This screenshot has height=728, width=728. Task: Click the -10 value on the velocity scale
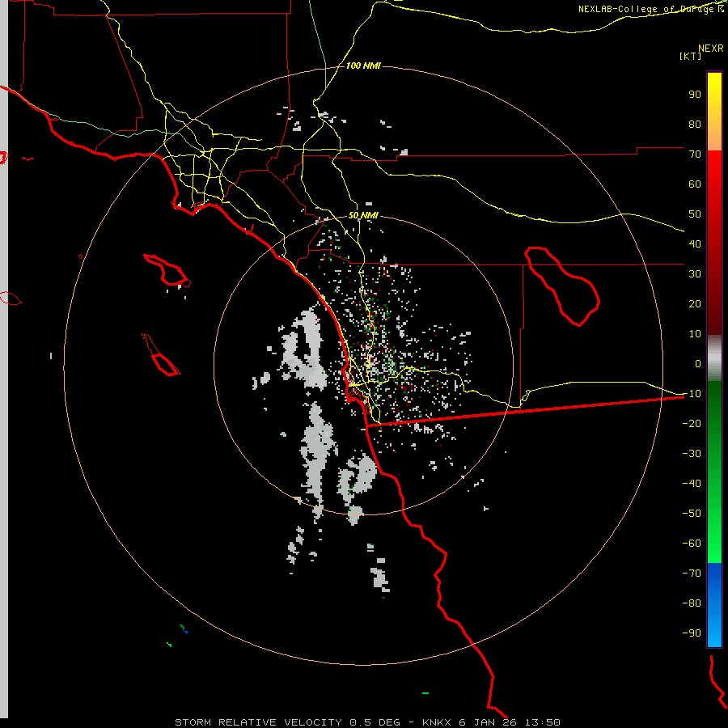pyautogui.click(x=692, y=394)
